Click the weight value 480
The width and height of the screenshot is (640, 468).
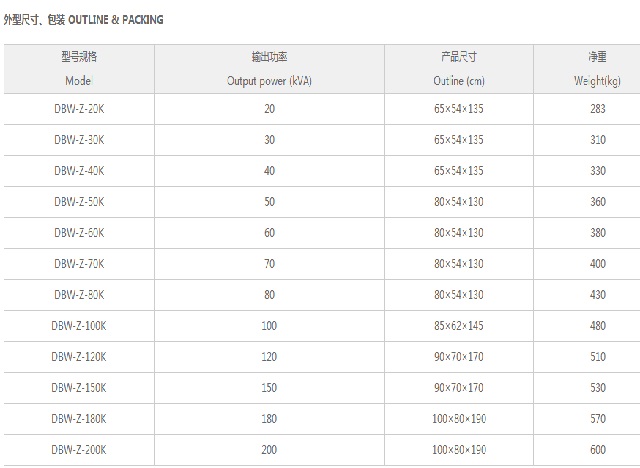click(598, 326)
